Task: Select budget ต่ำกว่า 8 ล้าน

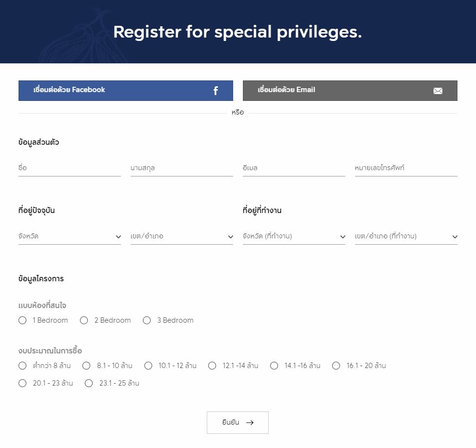Action: pos(22,366)
